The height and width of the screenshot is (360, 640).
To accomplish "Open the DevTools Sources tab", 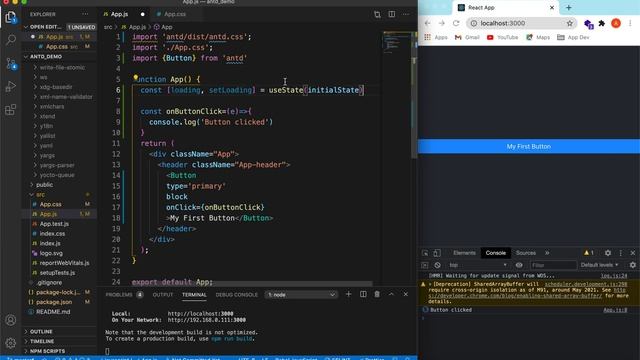I will pyautogui.click(x=526, y=253).
